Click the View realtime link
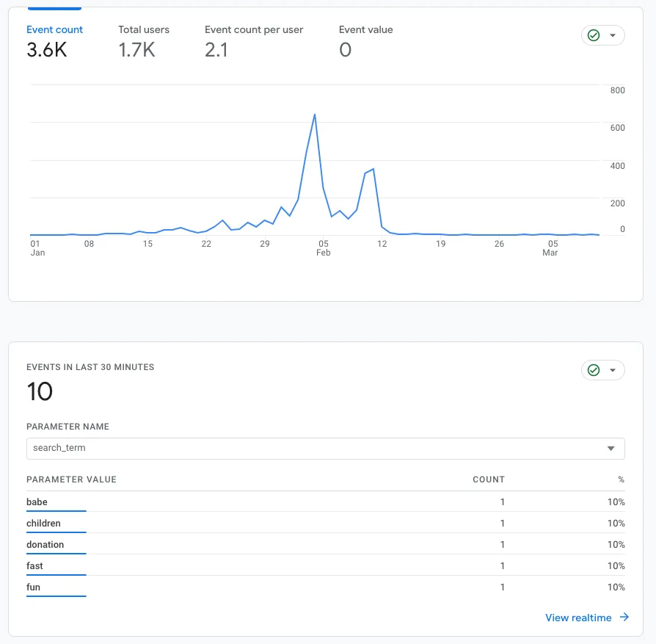 click(578, 618)
